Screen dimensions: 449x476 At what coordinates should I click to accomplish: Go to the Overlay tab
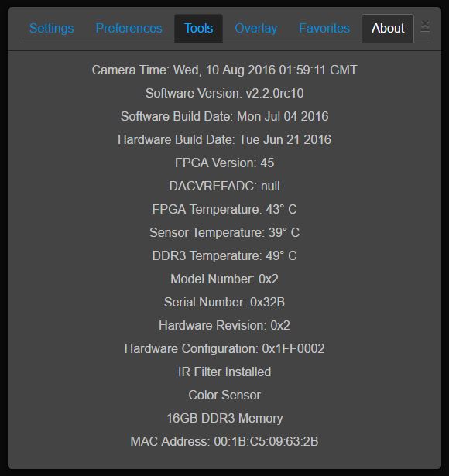pos(256,28)
